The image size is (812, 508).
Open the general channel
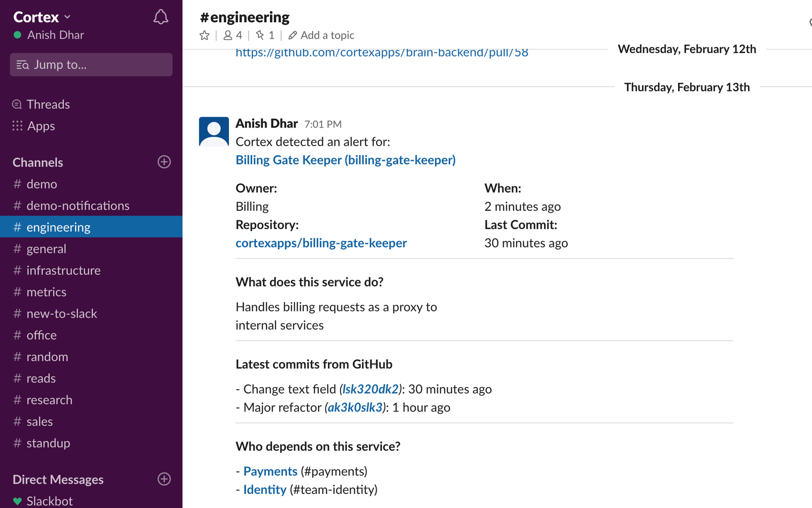click(91, 248)
